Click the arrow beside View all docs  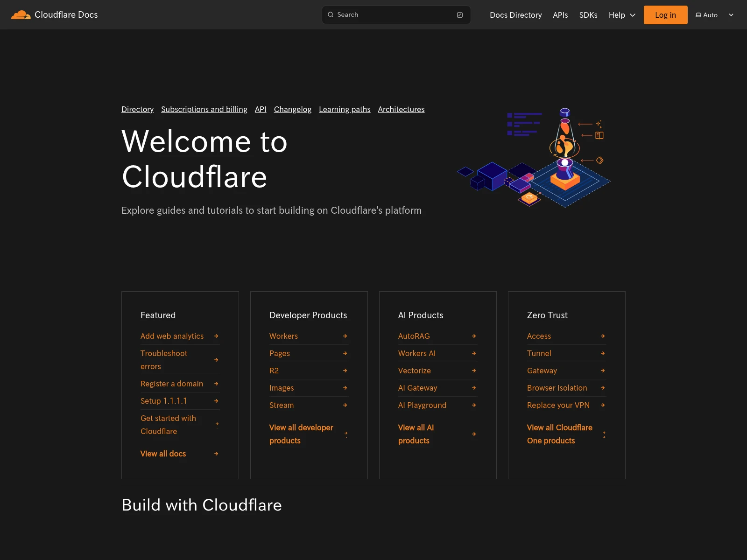tap(216, 454)
